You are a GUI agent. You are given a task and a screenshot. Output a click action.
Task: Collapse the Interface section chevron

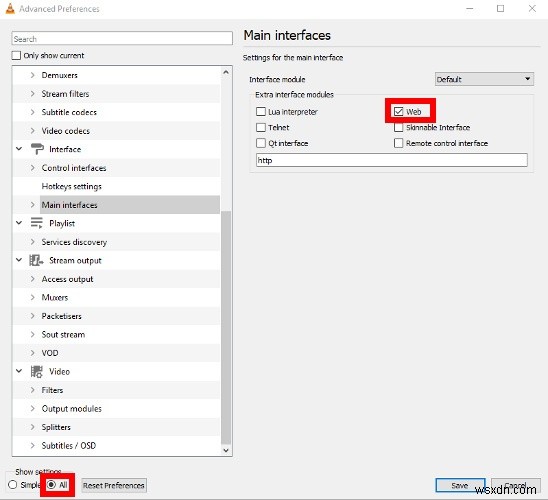pyautogui.click(x=19, y=149)
